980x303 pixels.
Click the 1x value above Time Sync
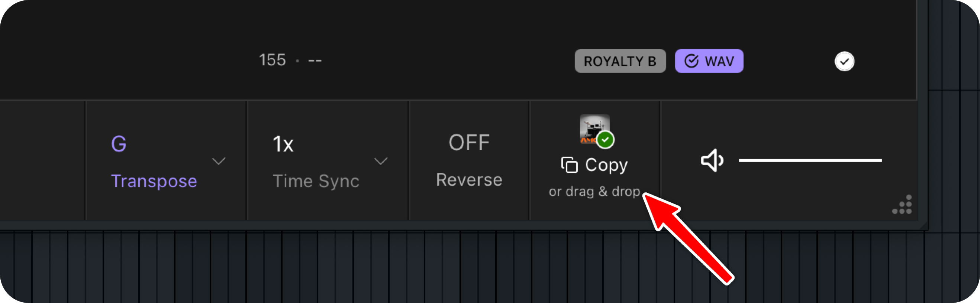[x=283, y=144]
